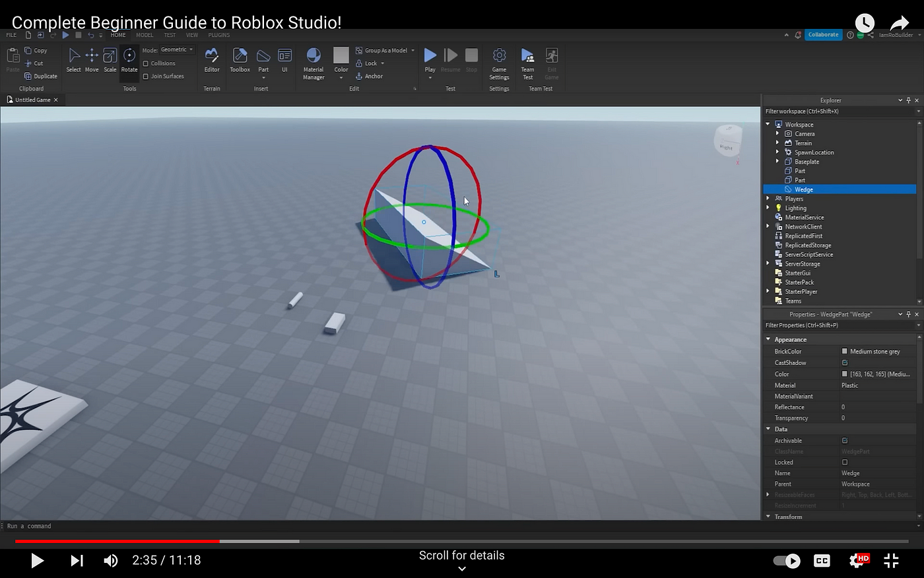This screenshot has width=924, height=578.
Task: Choose the Scale tool
Action: tap(110, 60)
